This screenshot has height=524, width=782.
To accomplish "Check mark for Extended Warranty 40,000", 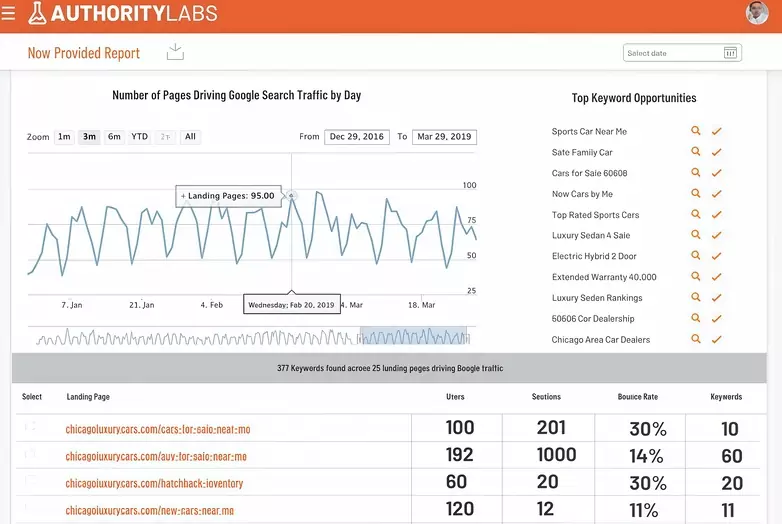I will point(717,277).
